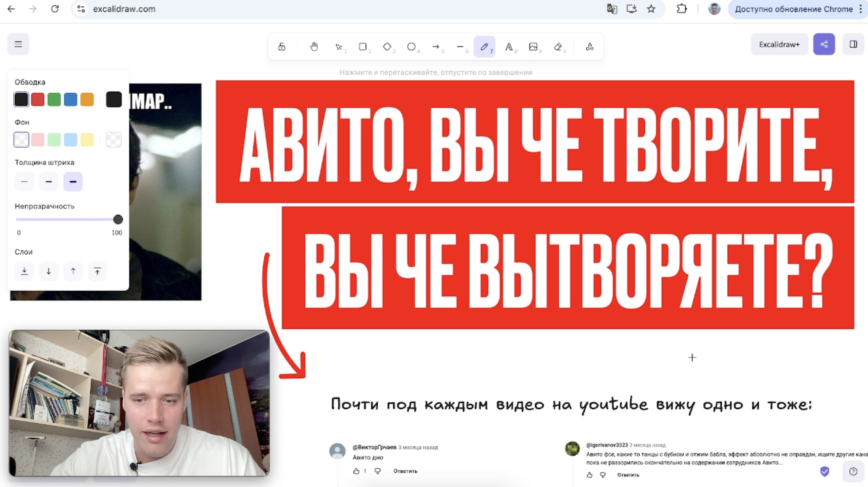
Task: Select the webcam video overlay
Action: (139, 403)
